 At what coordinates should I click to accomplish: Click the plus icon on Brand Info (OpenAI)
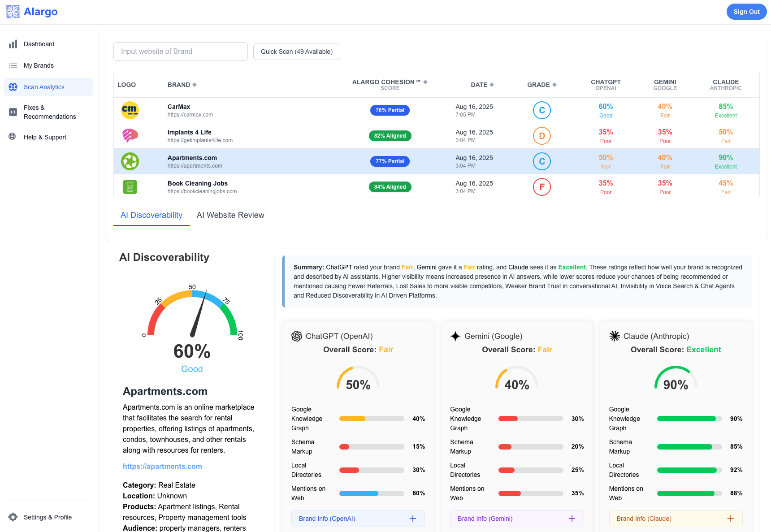[413, 519]
